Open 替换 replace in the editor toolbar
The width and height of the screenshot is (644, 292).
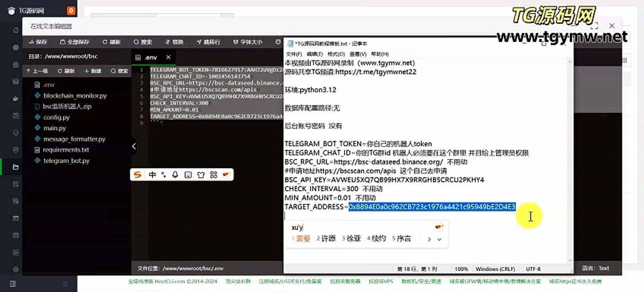[x=174, y=42]
